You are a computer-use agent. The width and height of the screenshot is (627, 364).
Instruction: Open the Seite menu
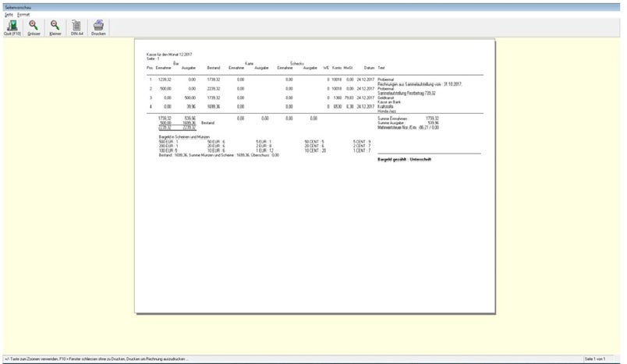click(x=9, y=14)
